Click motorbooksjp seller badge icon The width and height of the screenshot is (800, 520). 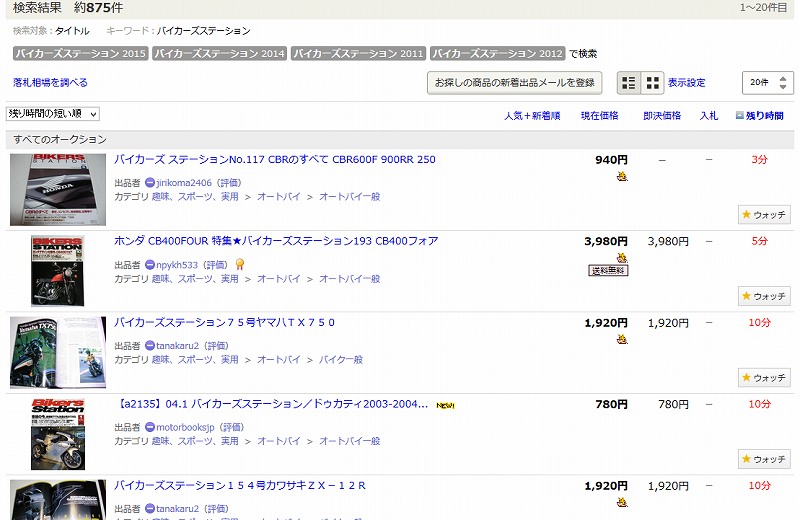tap(149, 427)
